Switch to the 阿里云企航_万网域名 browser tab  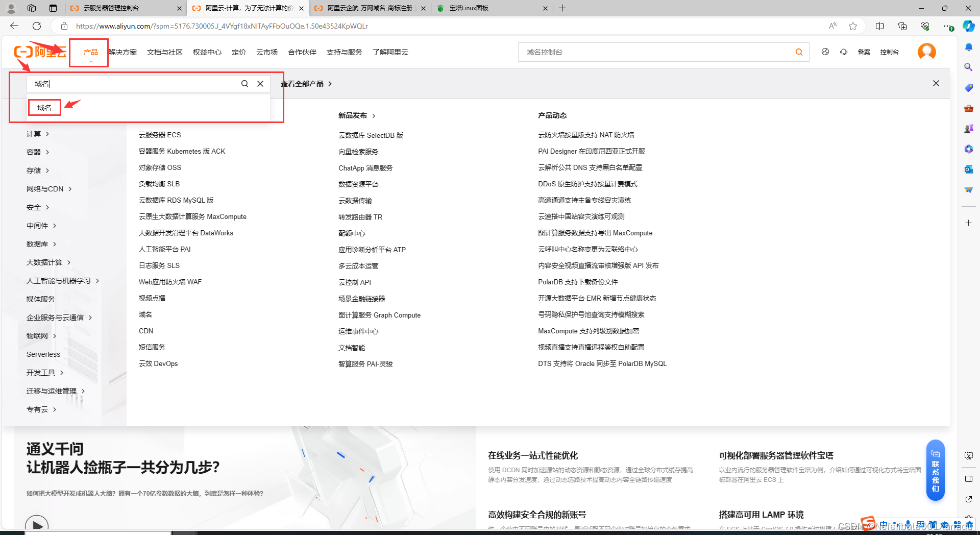tap(370, 8)
